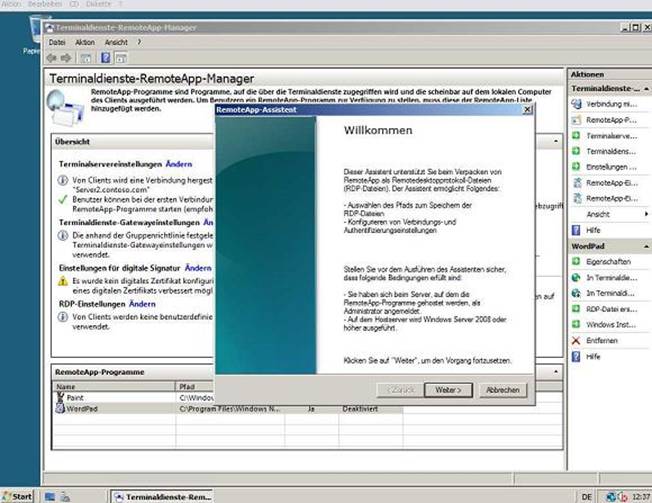
Task: Toggle the action pane toolbar icon
Action: click(x=121, y=58)
